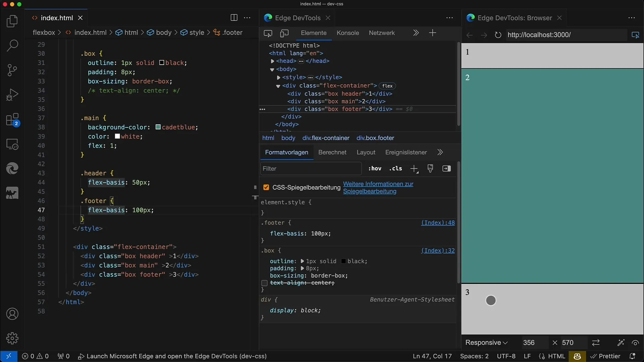Enable the :hov pseudo-class toggle
The image size is (644, 362).
[375, 168]
